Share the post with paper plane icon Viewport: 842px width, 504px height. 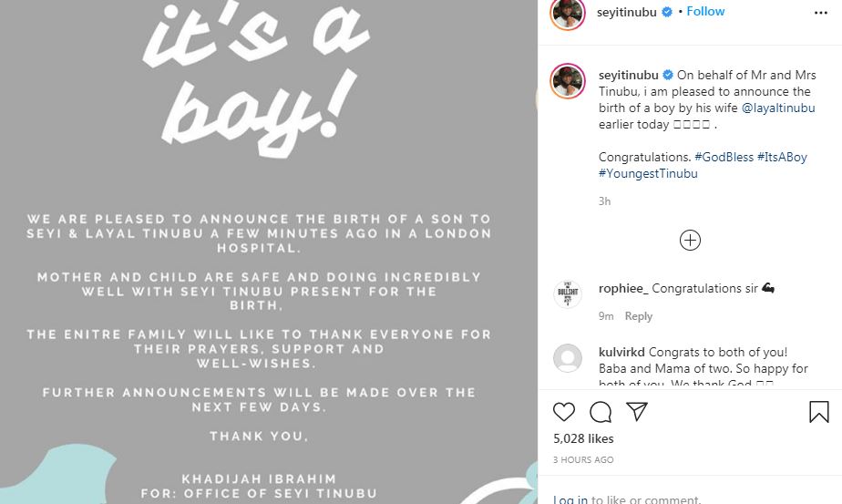637,412
